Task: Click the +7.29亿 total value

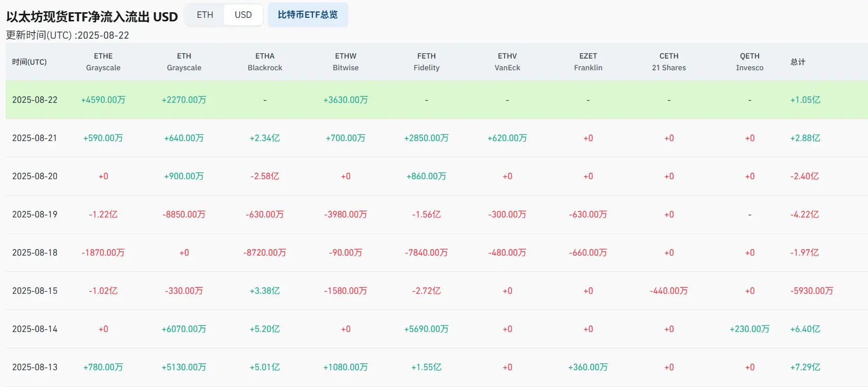Action: 805,367
